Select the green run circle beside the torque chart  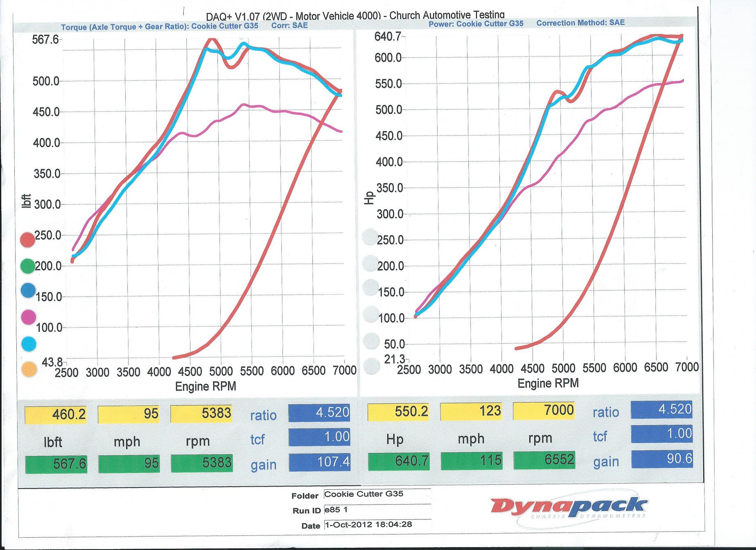[28, 266]
